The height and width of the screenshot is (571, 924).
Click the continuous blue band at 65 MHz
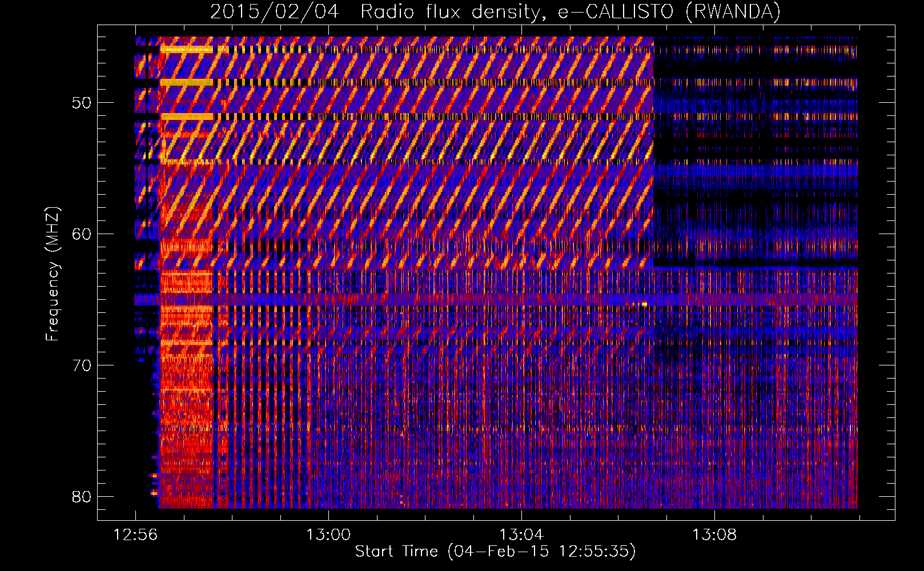(x=457, y=299)
